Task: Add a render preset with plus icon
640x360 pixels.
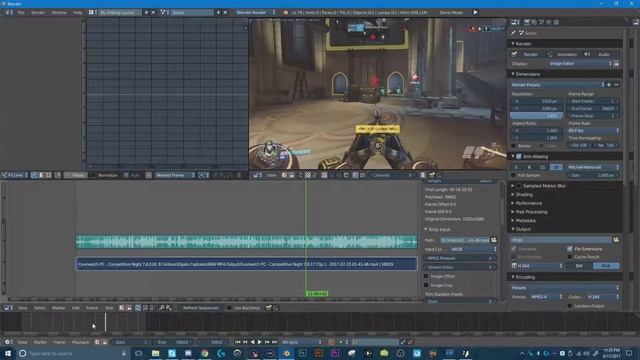Action: [609, 85]
